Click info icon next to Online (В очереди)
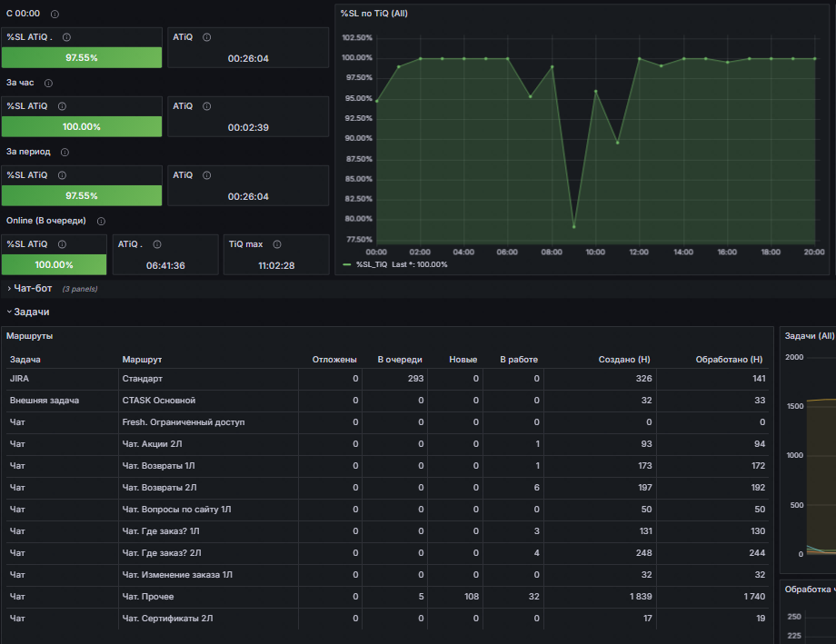836x644 pixels. 101,222
